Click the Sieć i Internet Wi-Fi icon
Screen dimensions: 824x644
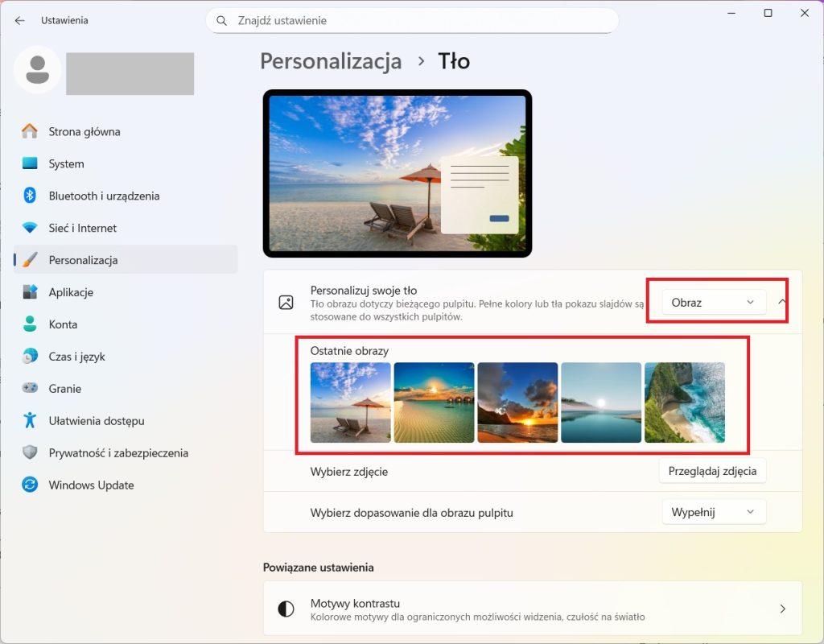coord(30,228)
